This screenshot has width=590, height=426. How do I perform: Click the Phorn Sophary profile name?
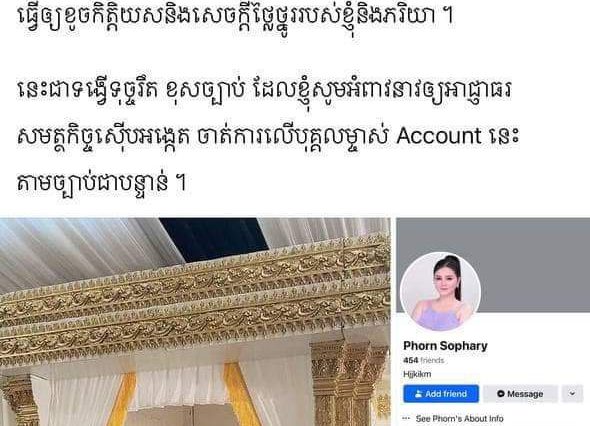[445, 346]
